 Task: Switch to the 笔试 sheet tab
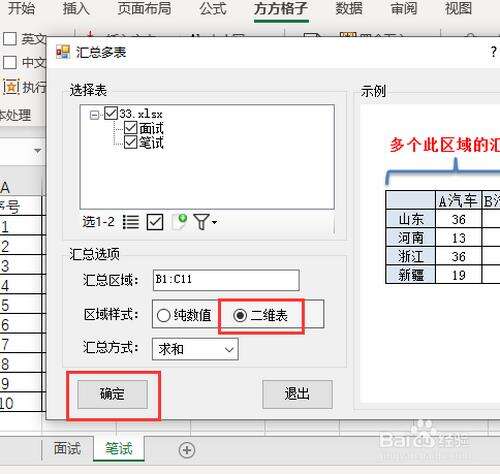[x=119, y=448]
